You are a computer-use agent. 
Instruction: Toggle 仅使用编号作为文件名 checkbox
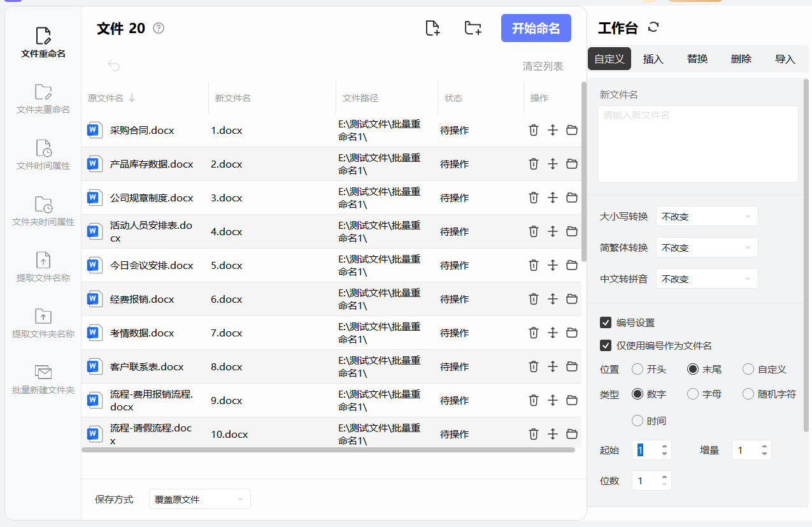(x=606, y=345)
